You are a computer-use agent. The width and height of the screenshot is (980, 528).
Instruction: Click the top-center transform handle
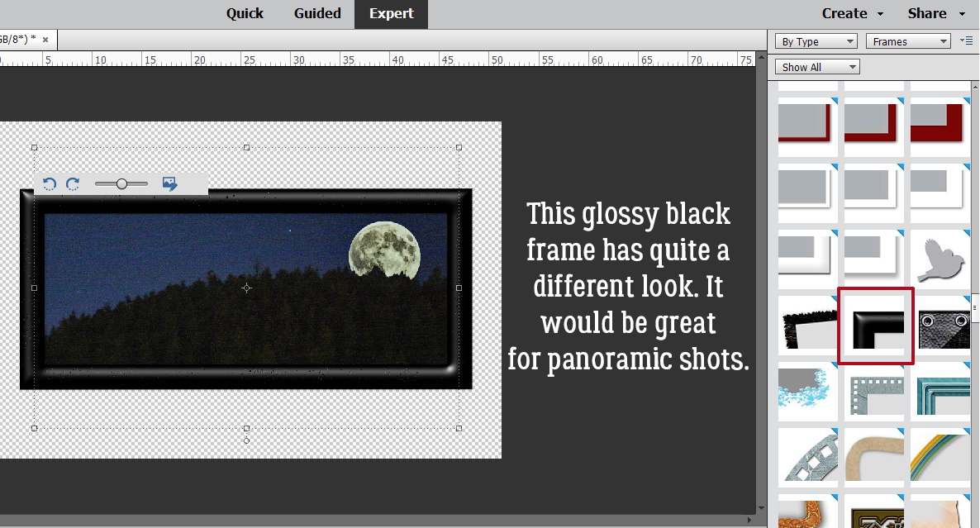(x=247, y=147)
